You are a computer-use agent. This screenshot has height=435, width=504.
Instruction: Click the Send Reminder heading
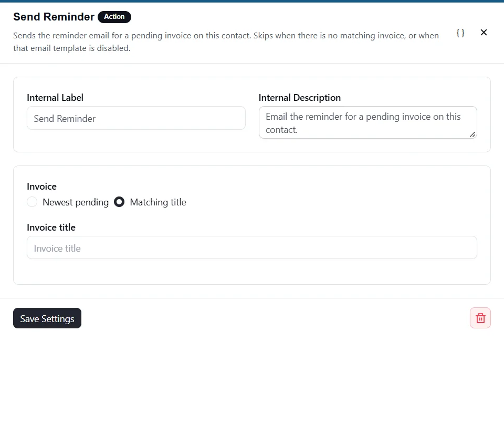click(x=54, y=17)
